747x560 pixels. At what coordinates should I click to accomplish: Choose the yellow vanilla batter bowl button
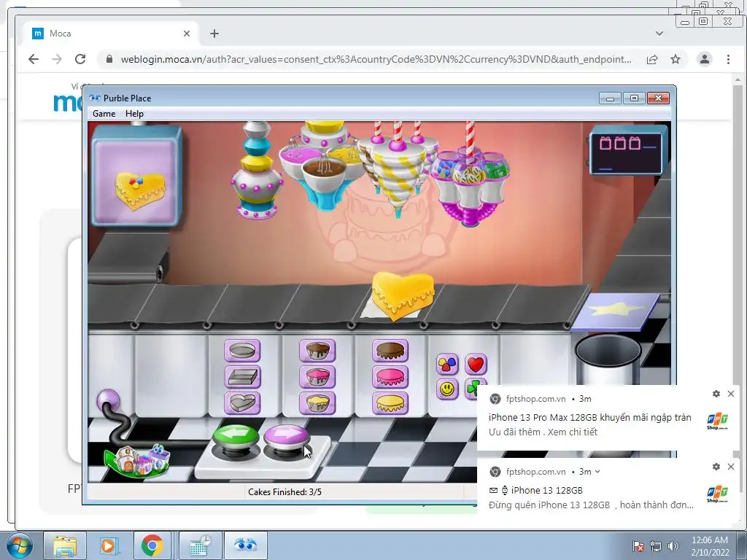click(317, 403)
